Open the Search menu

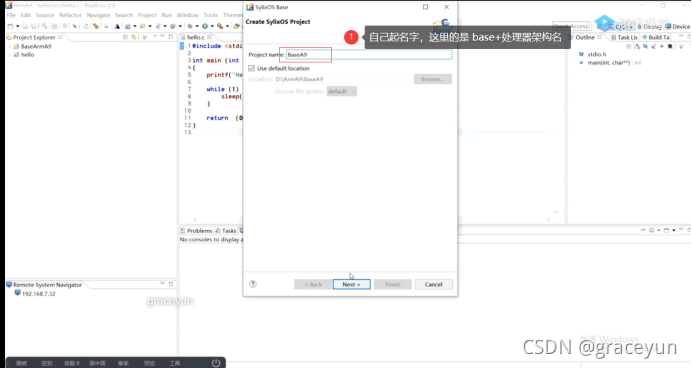pos(124,15)
